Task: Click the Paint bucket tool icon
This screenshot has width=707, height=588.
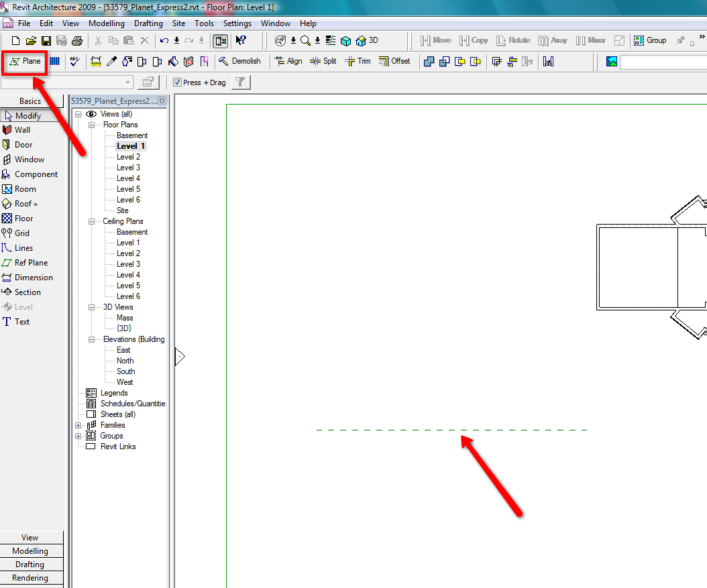Action: [x=173, y=61]
